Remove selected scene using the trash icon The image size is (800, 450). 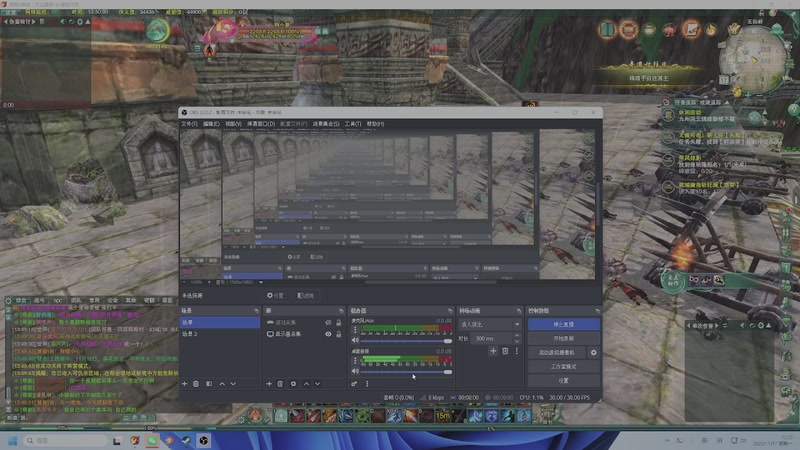pos(196,384)
